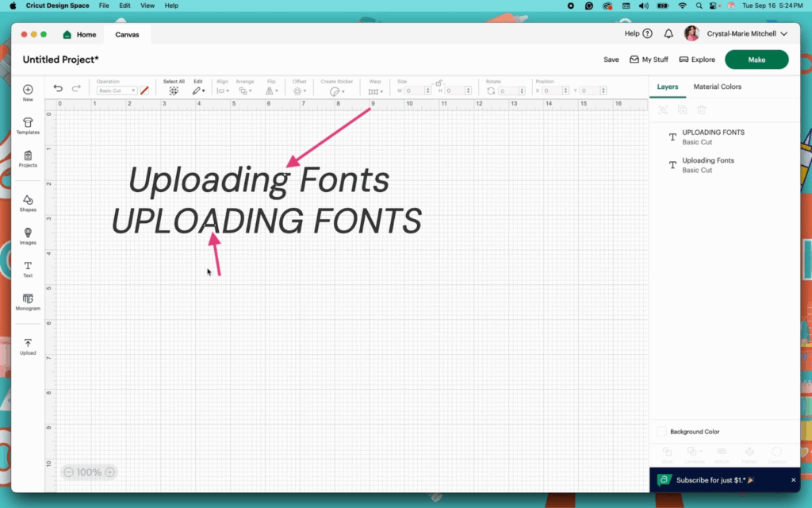Click the Wi-Fi icon in menu bar
The width and height of the screenshot is (812, 508).
[683, 6]
